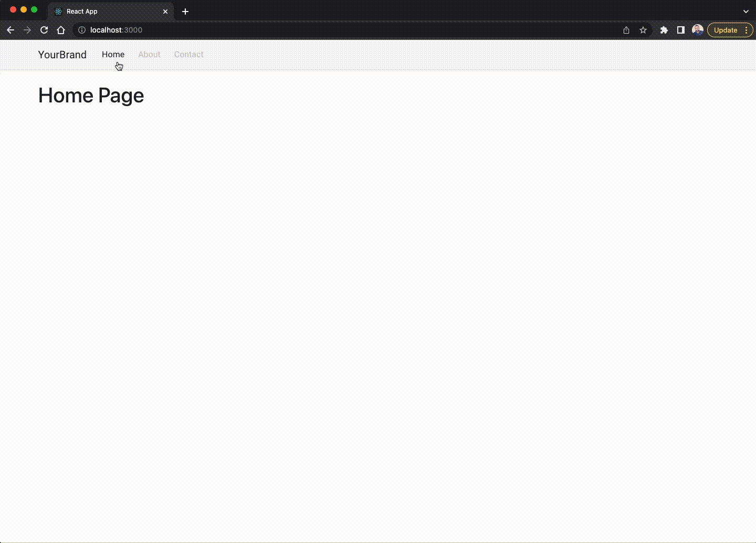Open a new browser tab
Screen dimensions: 756x543
185,12
